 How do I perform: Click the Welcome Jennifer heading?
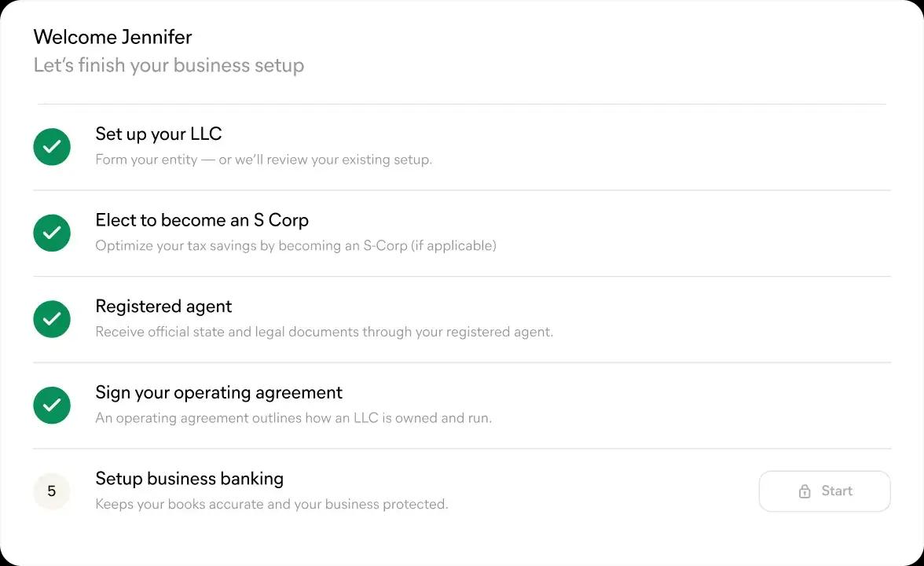coord(112,37)
